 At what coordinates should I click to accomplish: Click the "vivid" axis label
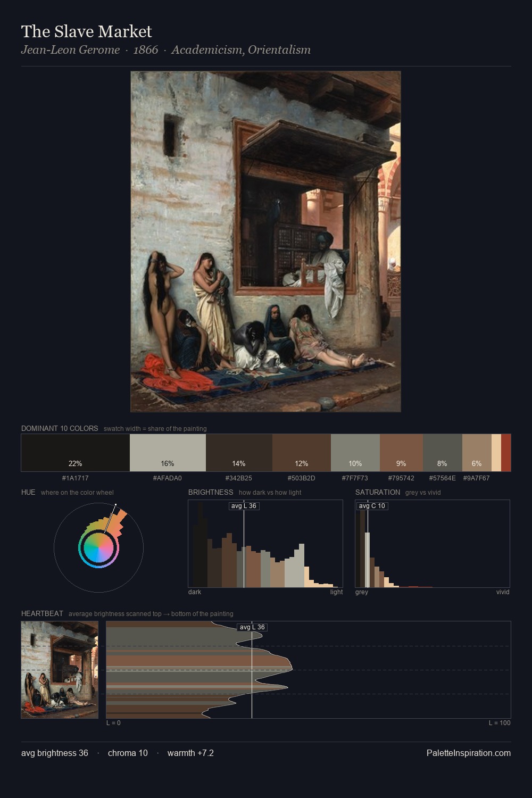(x=503, y=592)
